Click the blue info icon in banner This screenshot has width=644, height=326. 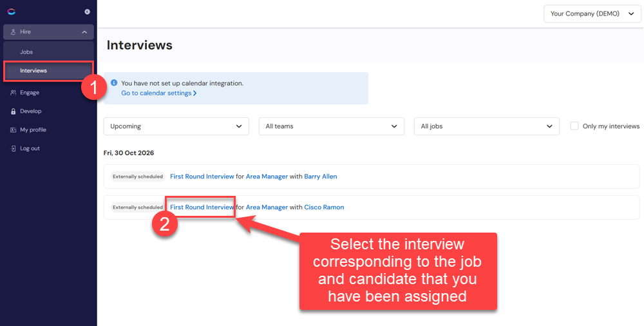(x=114, y=83)
